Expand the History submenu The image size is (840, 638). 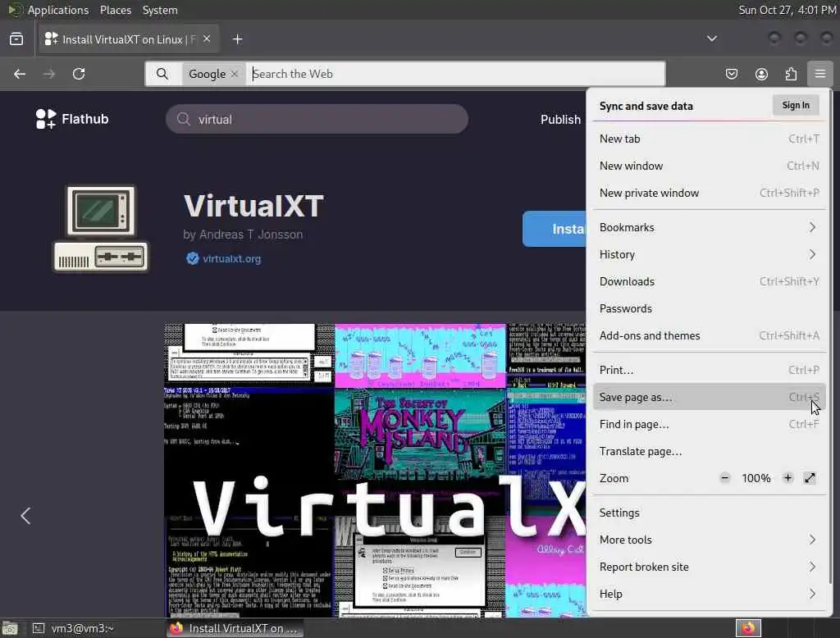710,254
